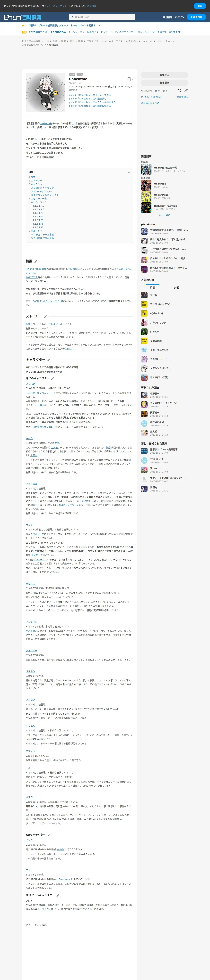Open the 英語版記事を作る link
210x980 pixels.
(x=150, y=103)
